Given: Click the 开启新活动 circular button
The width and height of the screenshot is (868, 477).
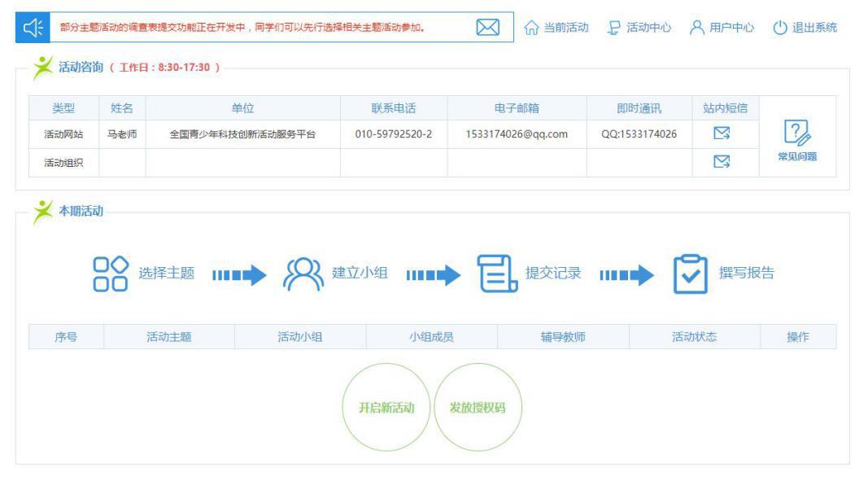Looking at the screenshot, I should (x=386, y=408).
